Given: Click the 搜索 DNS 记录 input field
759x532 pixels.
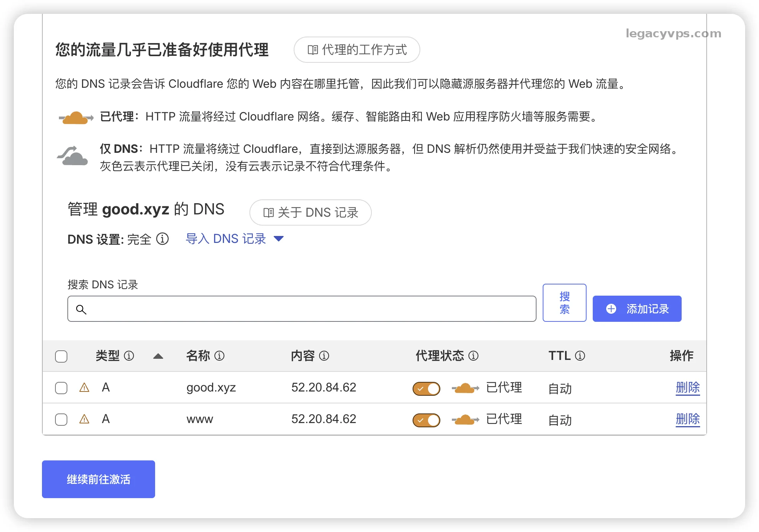Looking at the screenshot, I should (302, 309).
